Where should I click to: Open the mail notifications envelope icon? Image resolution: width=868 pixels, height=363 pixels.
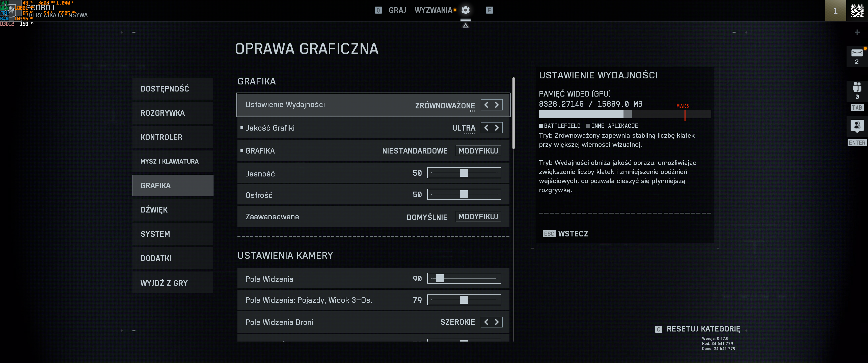click(857, 53)
